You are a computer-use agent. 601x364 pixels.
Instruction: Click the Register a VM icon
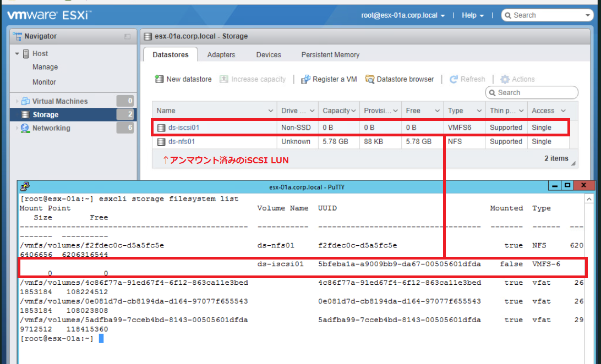click(x=305, y=79)
